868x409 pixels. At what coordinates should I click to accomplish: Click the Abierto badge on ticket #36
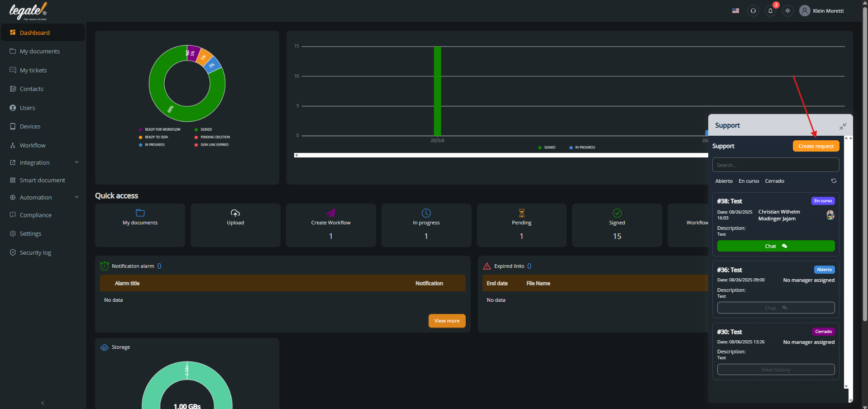pyautogui.click(x=824, y=270)
